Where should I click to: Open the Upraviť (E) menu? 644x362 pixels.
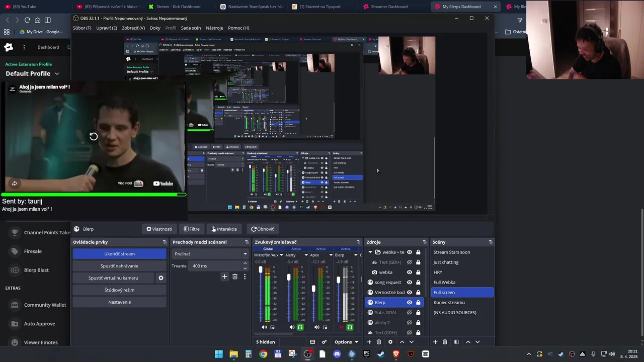[106, 28]
